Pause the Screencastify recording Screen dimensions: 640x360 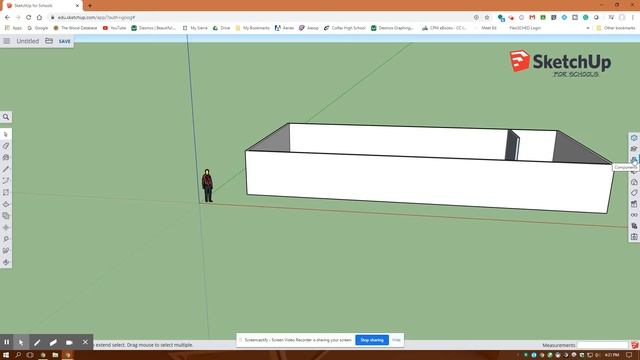(x=7, y=342)
